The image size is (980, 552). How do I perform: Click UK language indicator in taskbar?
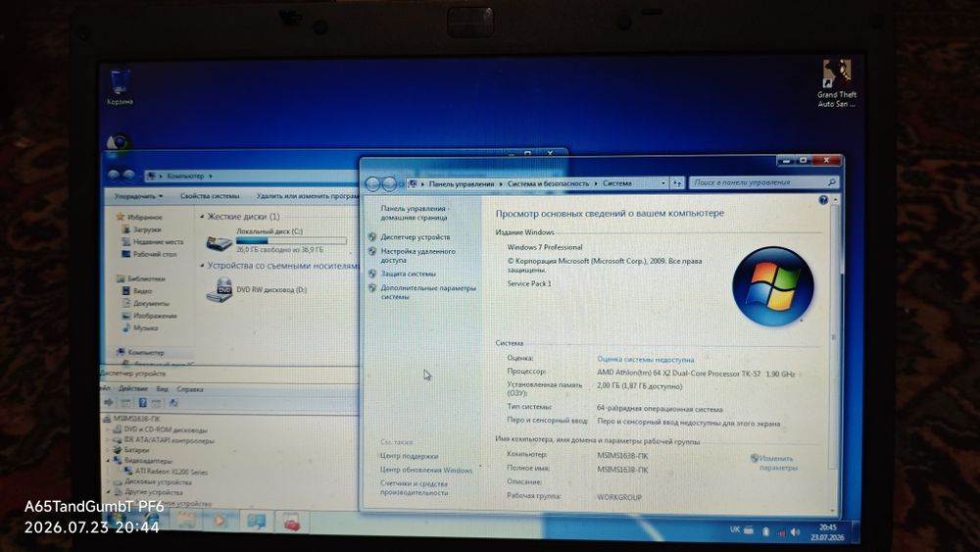pos(734,529)
